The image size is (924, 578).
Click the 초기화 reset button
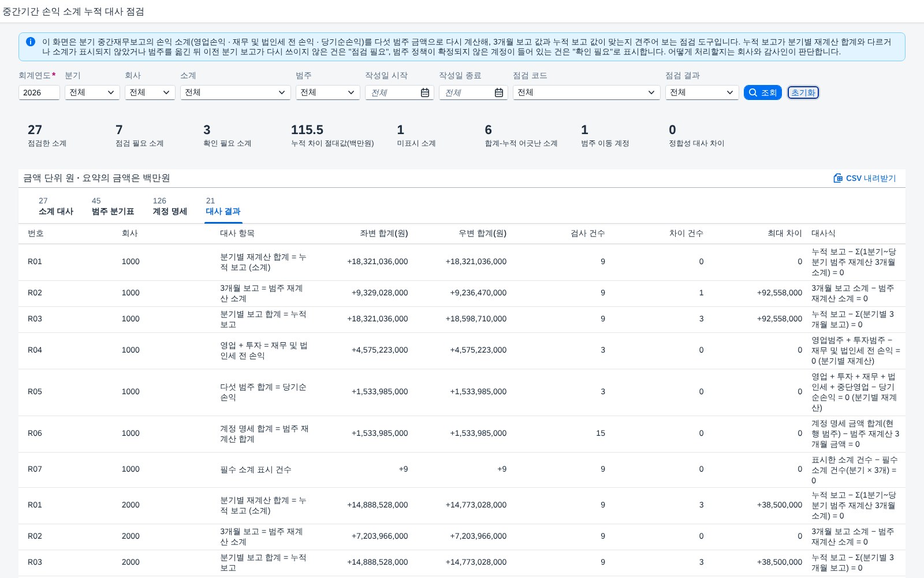click(x=803, y=92)
